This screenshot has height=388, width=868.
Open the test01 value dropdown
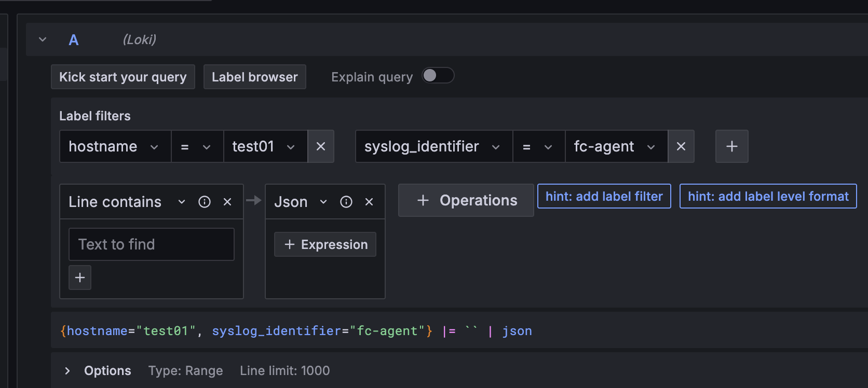pyautogui.click(x=265, y=147)
